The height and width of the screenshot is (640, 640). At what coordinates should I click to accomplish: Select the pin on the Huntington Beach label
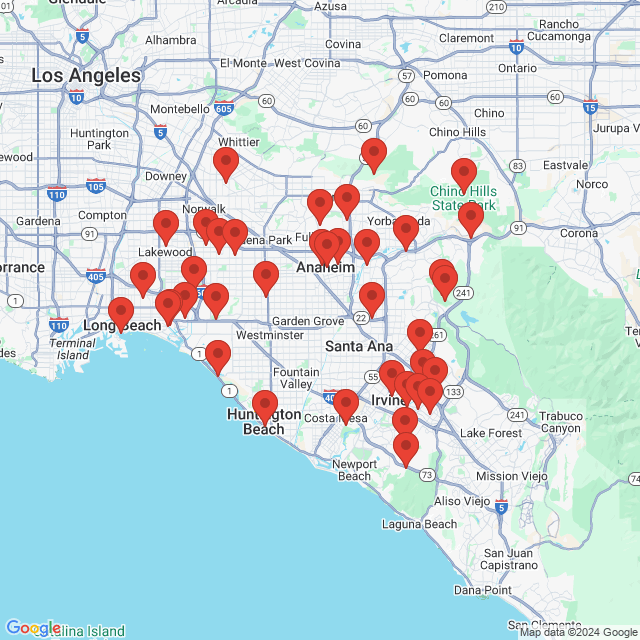[x=265, y=407]
